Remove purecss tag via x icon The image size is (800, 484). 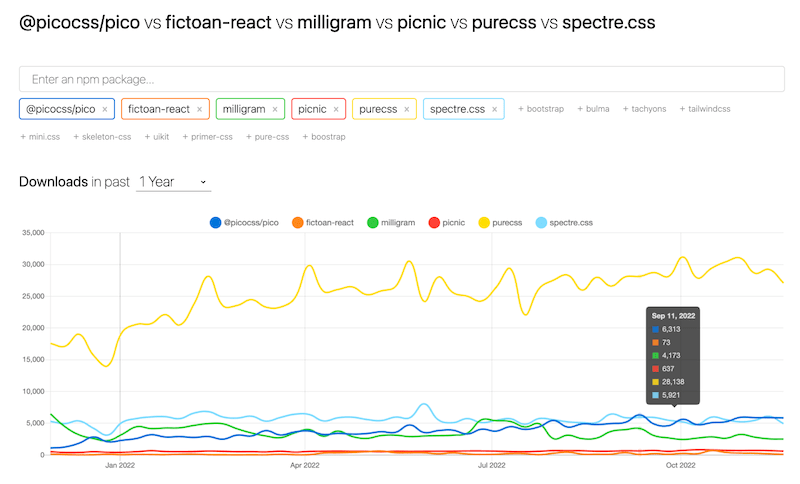coord(407,109)
